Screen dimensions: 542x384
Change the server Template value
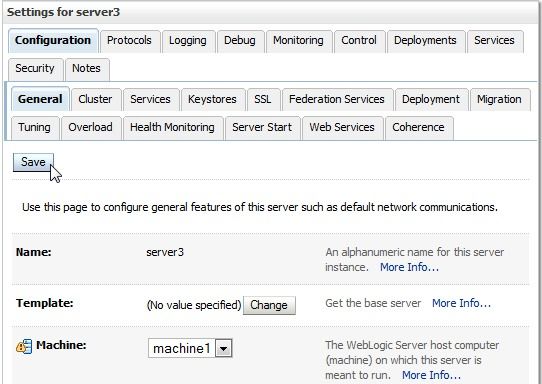point(269,305)
